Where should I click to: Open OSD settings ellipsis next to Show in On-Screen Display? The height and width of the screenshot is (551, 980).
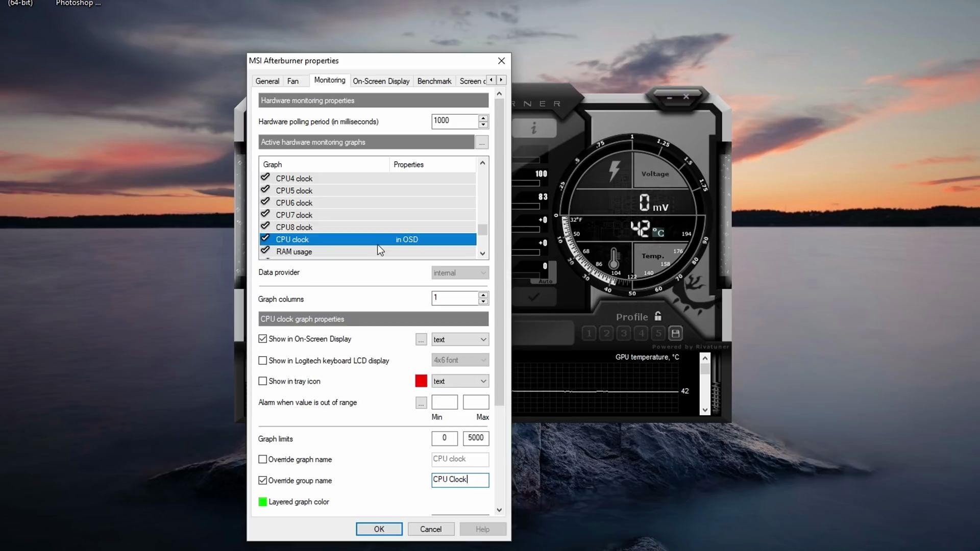click(421, 340)
